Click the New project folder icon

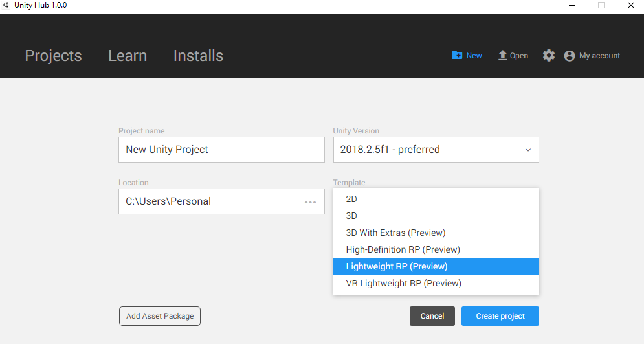pyautogui.click(x=457, y=55)
